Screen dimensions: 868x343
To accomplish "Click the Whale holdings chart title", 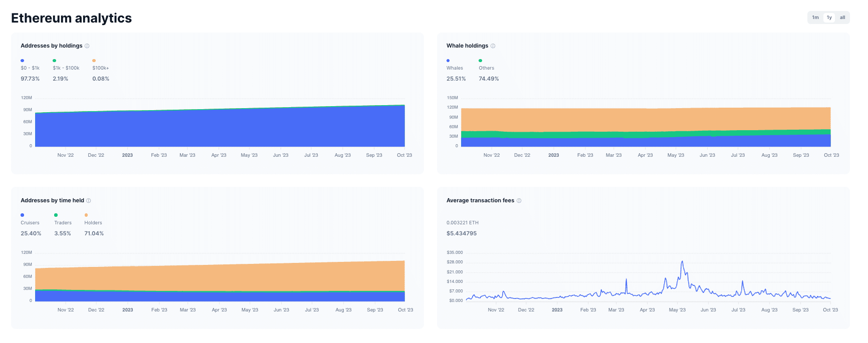I will (467, 46).
